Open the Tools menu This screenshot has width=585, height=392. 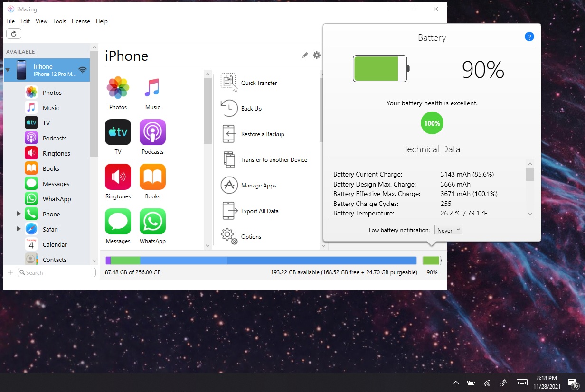(x=59, y=21)
